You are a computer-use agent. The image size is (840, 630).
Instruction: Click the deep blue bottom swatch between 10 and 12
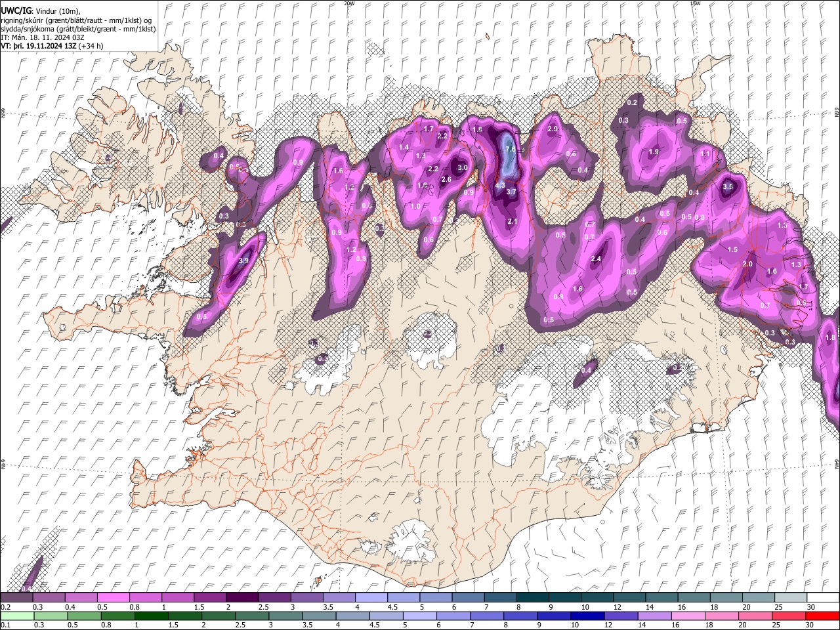coord(587,616)
